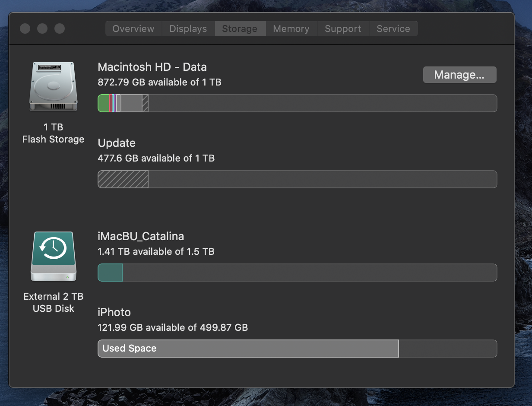Go to the Memory tab
Viewport: 532px width, 406px height.
(291, 29)
